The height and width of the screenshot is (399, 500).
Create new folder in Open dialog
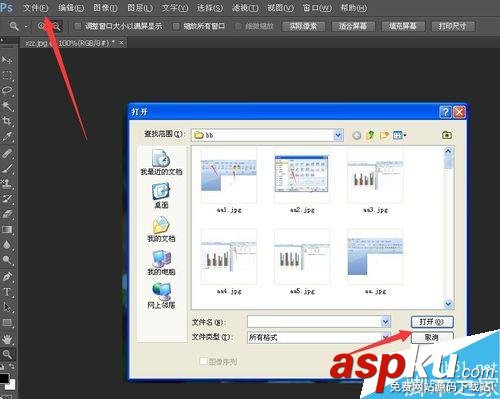[384, 135]
